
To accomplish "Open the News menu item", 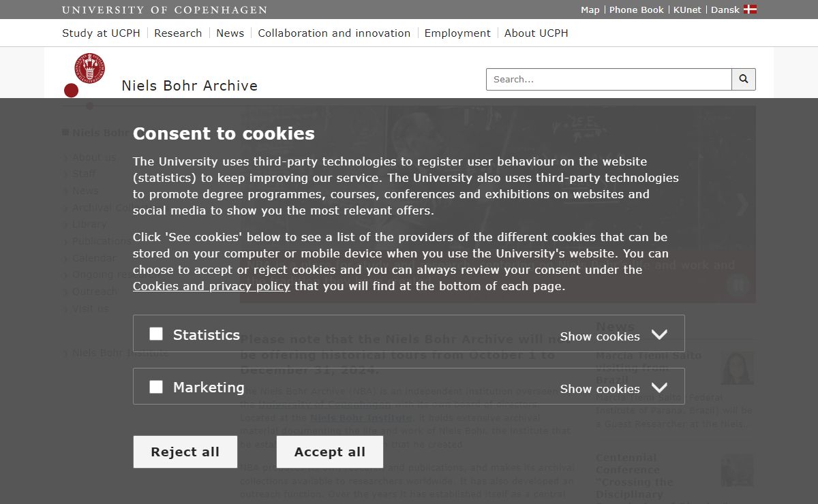I will pyautogui.click(x=230, y=33).
